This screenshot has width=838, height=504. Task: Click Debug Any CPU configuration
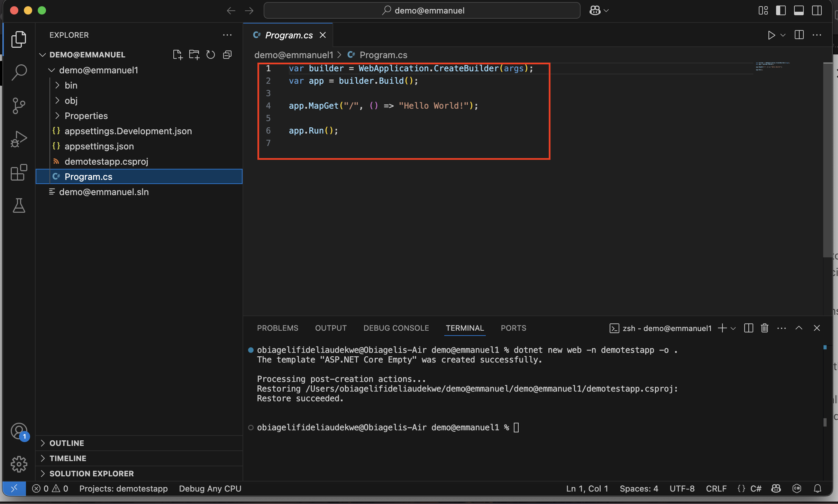coord(210,488)
